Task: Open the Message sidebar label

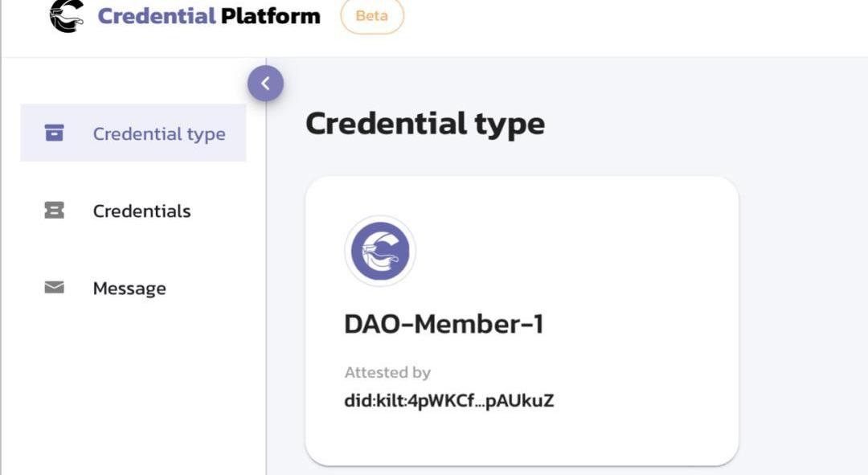Action: click(x=129, y=289)
